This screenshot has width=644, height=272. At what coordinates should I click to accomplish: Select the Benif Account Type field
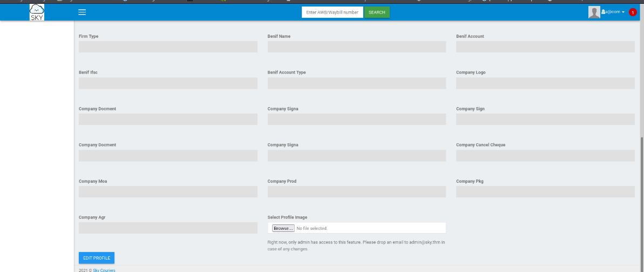pyautogui.click(x=356, y=83)
